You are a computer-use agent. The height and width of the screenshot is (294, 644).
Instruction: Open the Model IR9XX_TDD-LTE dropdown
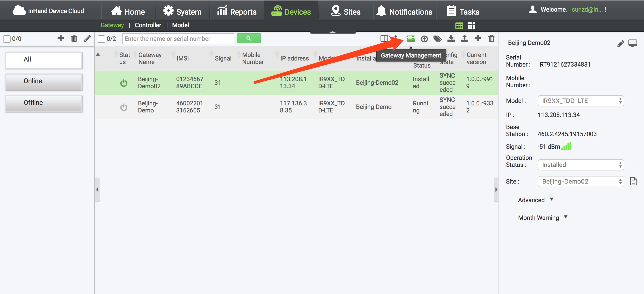(581, 101)
